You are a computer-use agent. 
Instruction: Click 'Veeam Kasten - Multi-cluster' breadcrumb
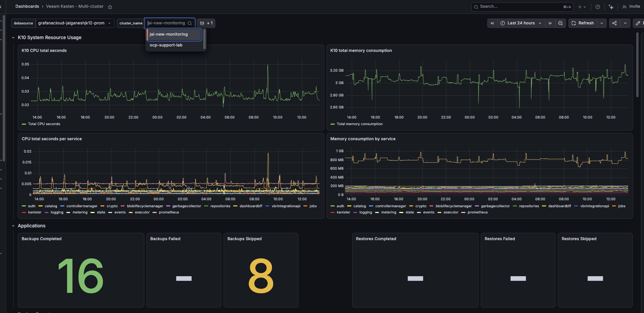pyautogui.click(x=75, y=7)
